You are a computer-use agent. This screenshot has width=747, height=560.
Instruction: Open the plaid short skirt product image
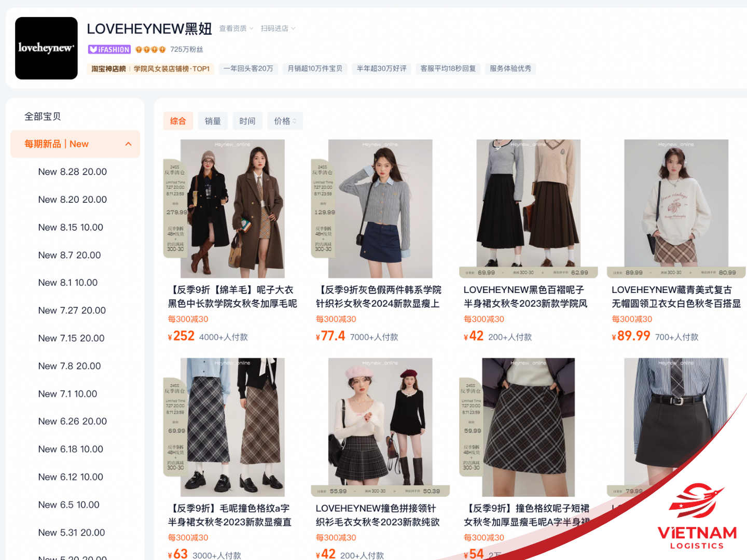point(528,427)
